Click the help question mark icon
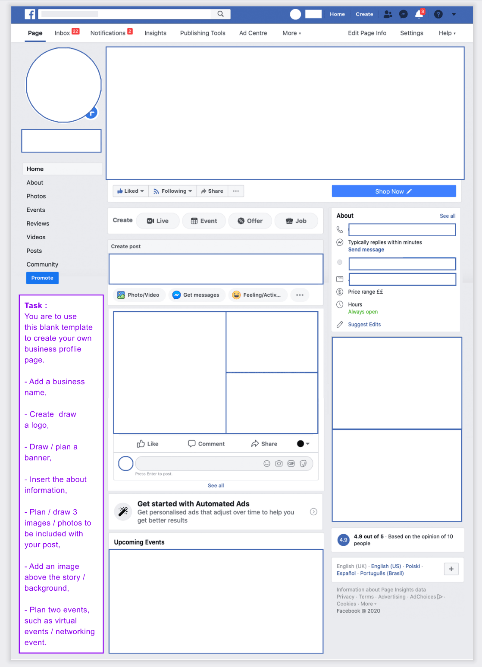 (x=438, y=14)
